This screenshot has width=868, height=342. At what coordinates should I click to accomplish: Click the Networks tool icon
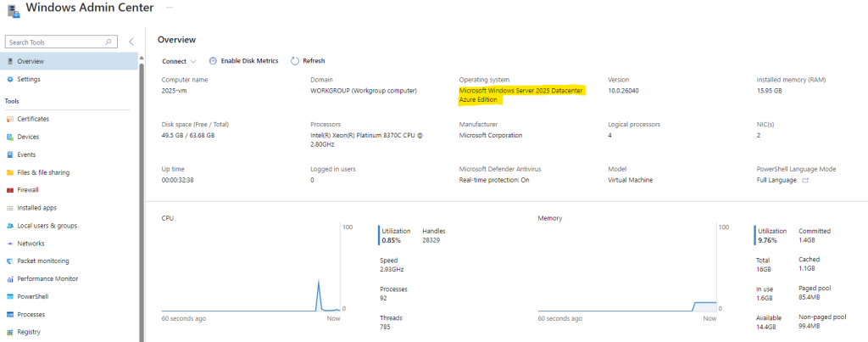point(10,244)
